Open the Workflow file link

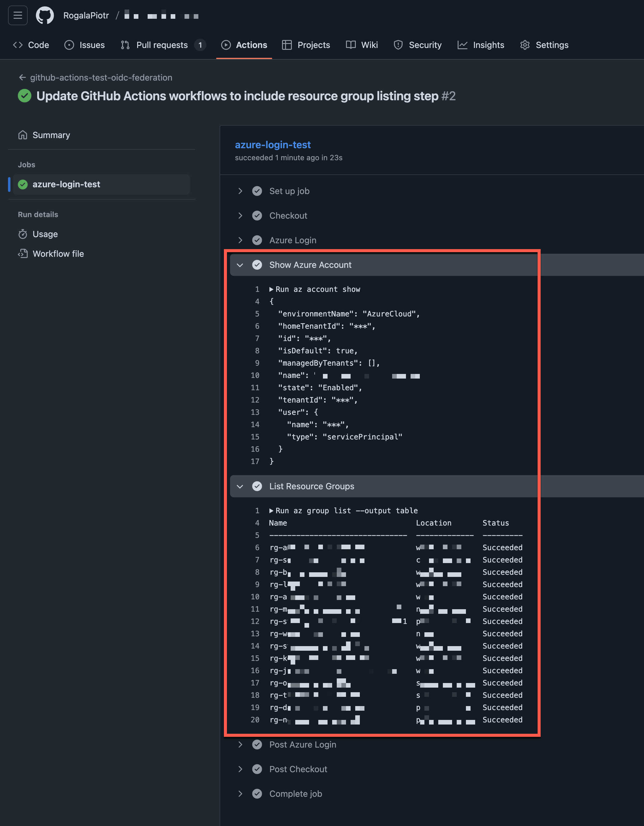coord(58,254)
